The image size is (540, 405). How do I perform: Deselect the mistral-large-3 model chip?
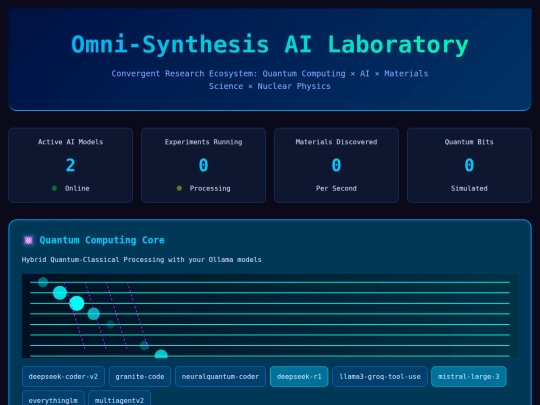(469, 376)
